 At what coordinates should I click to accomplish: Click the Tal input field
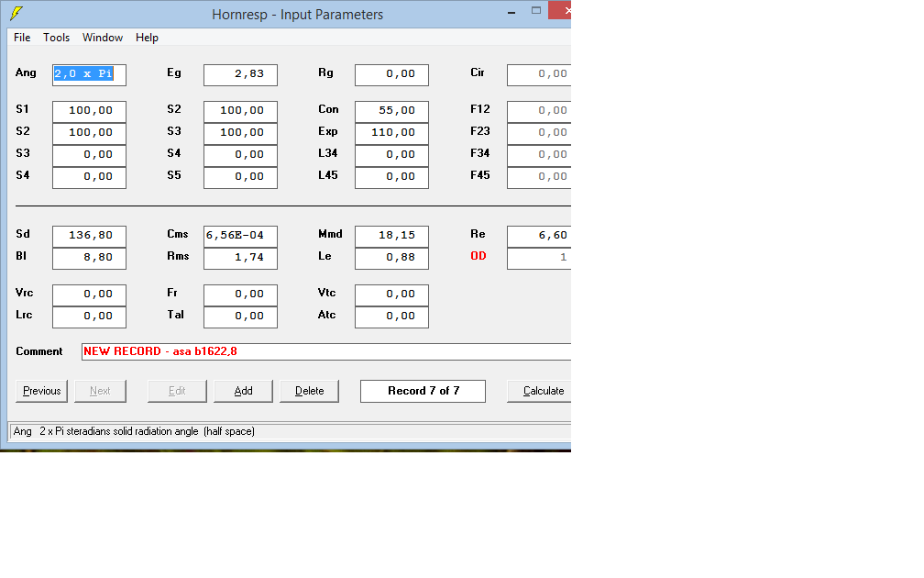240,317
